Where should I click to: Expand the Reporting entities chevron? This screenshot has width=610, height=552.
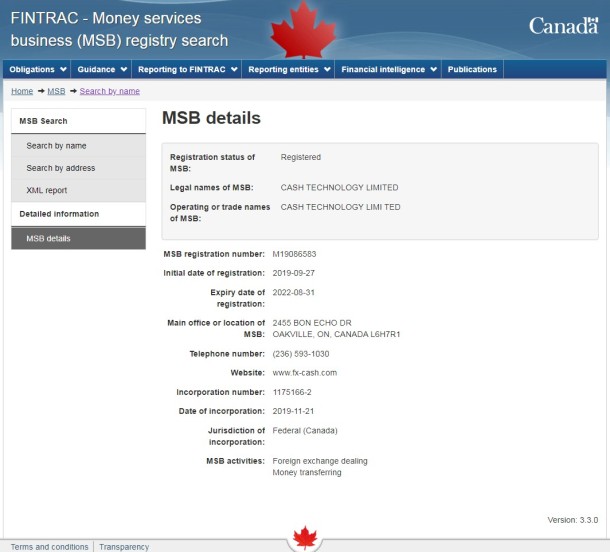click(x=327, y=70)
